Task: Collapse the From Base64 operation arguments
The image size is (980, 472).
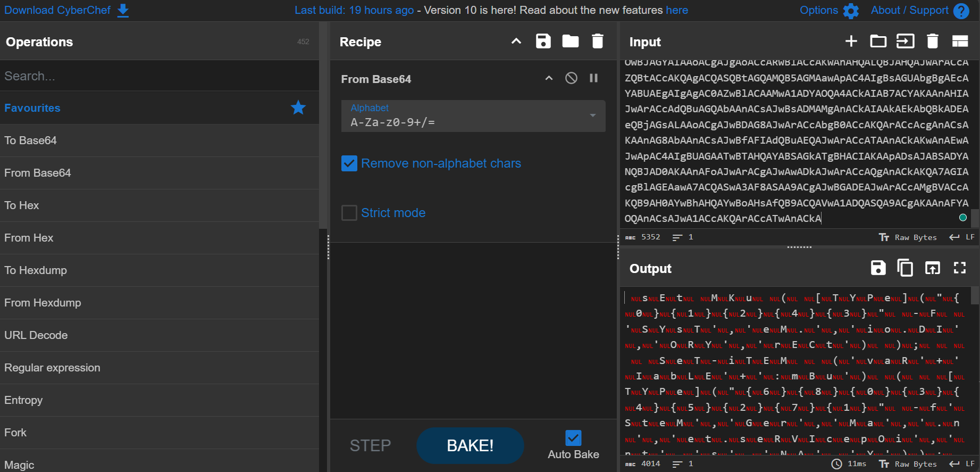Action: tap(549, 78)
